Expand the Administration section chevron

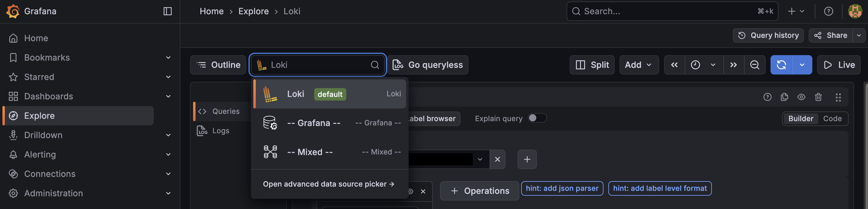coord(168,193)
